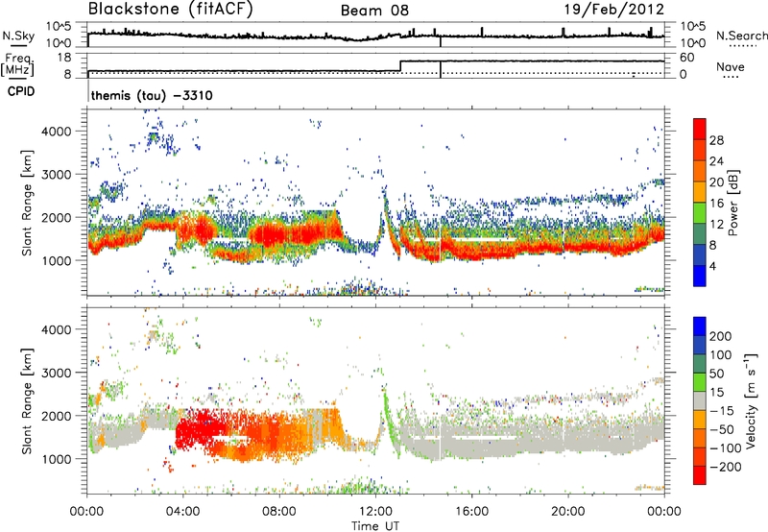Screen dimensions: 768x532
Task: Click the Slant Range label of power panel
Action: [x=27, y=203]
